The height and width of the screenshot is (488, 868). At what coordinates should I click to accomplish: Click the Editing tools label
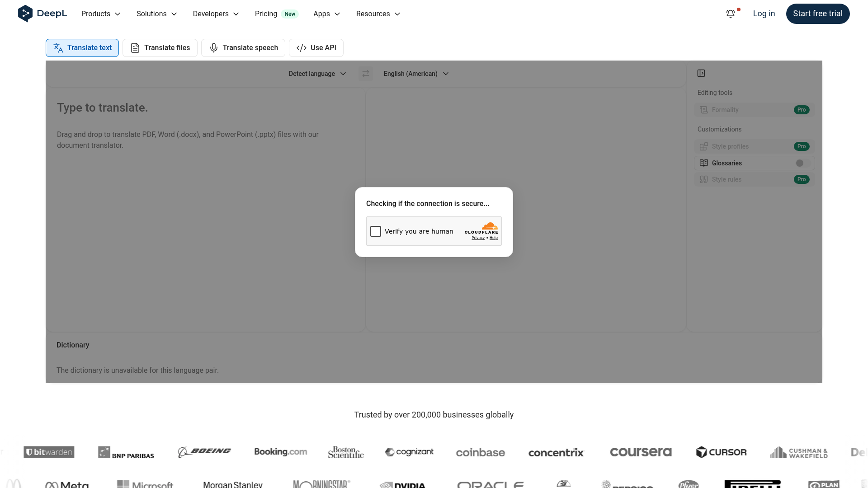pyautogui.click(x=715, y=93)
